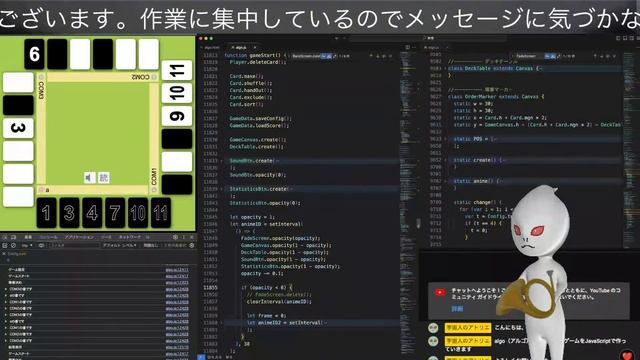Click the 読 button in the game board
The image size is (640, 360).
click(104, 178)
